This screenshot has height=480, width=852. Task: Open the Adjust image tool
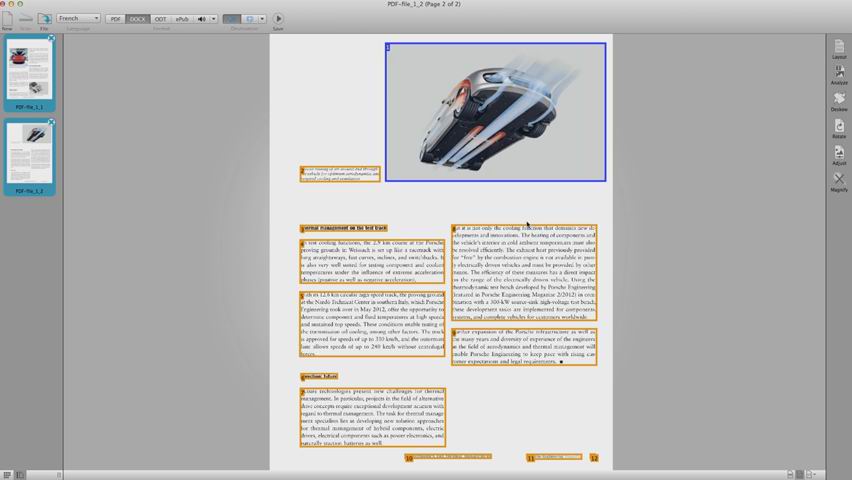839,153
